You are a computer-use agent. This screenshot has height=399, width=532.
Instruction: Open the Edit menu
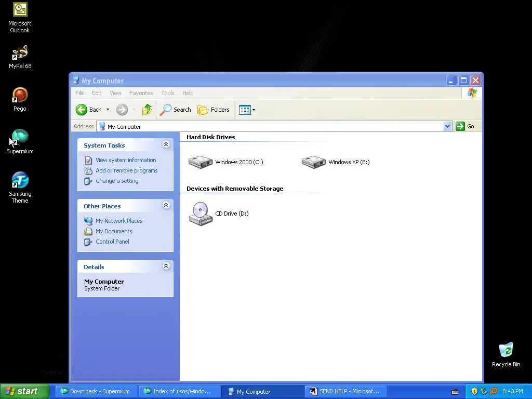[x=97, y=93]
